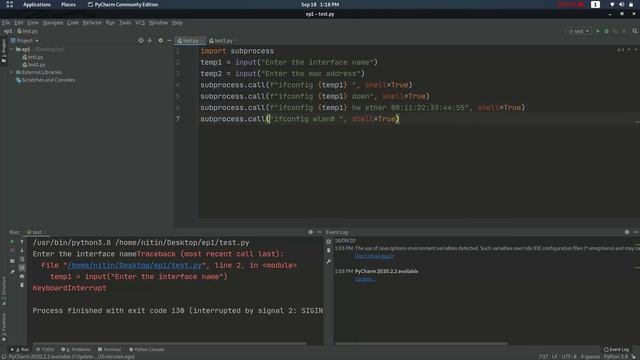Click the Python interpreter entry in the status bar
This screenshot has width=640, height=360.
tap(616, 356)
